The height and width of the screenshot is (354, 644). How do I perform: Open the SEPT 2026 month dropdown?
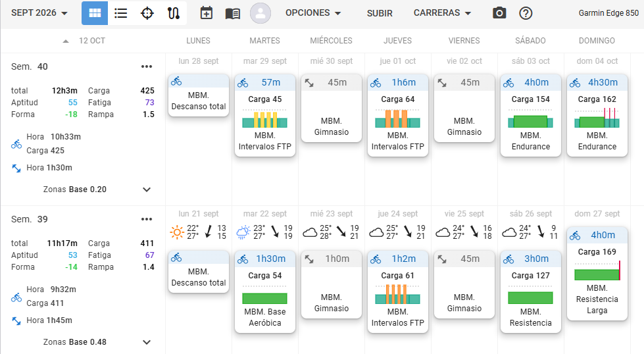(39, 13)
